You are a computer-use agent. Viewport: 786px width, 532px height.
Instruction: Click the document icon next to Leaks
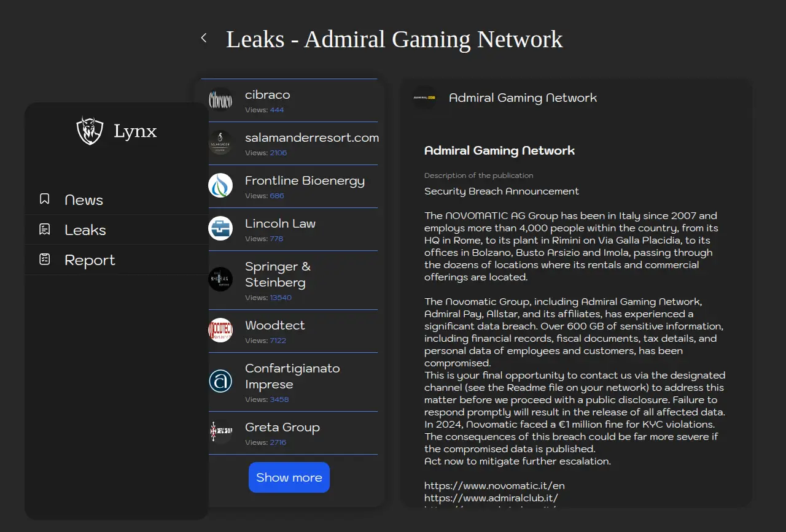[x=44, y=229]
